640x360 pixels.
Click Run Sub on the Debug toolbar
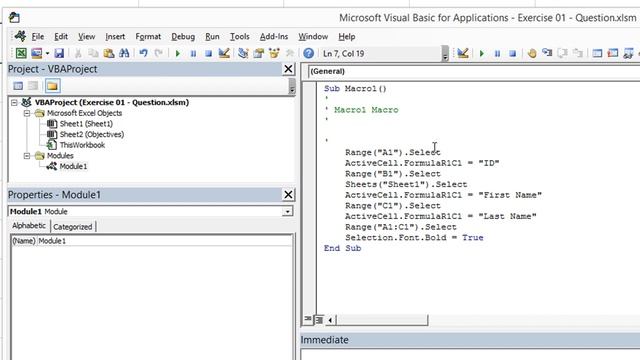(x=482, y=53)
